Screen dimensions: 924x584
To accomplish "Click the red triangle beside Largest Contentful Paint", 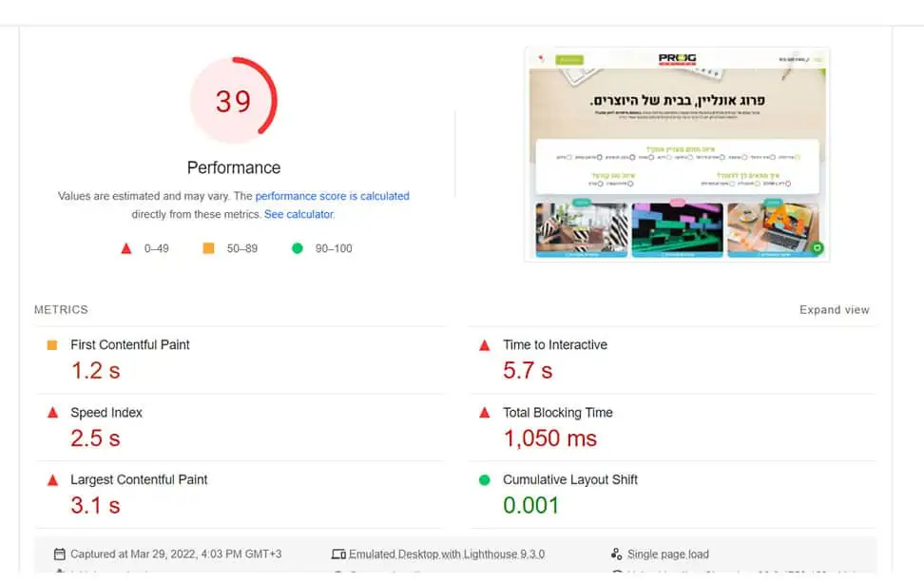I will [x=52, y=479].
